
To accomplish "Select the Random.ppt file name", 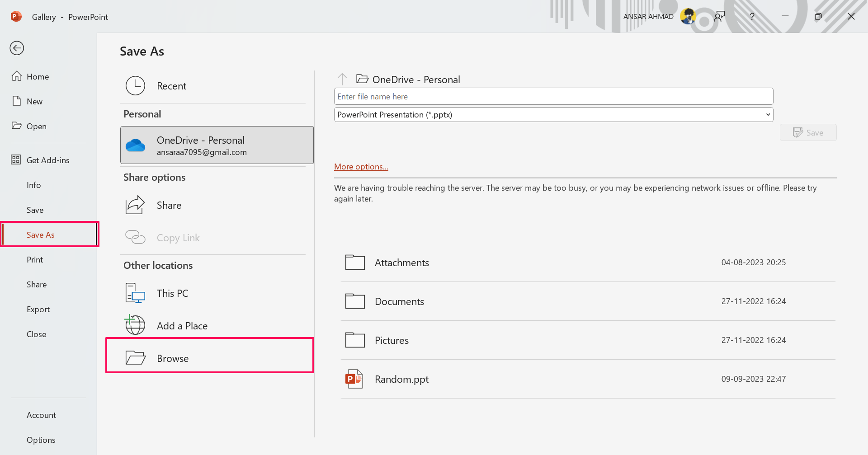I will 401,379.
